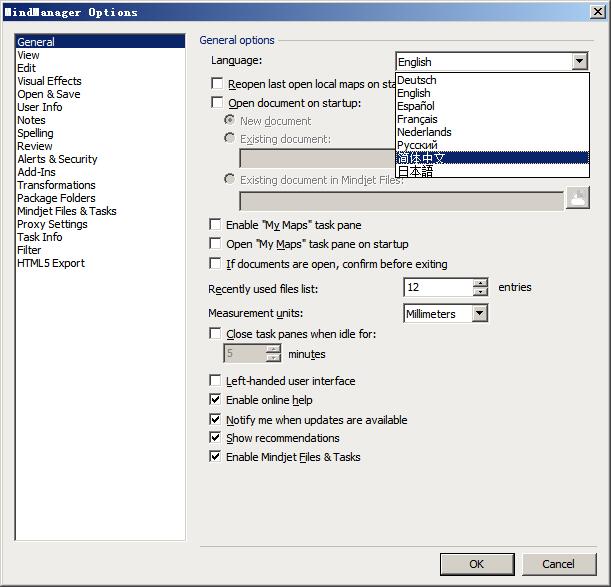The height and width of the screenshot is (587, 611).
Task: Click the Cancel button
Action: pyautogui.click(x=558, y=564)
